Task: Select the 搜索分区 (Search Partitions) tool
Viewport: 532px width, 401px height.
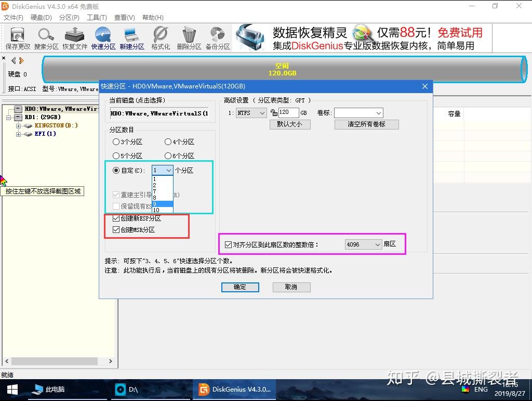Action: (46, 37)
